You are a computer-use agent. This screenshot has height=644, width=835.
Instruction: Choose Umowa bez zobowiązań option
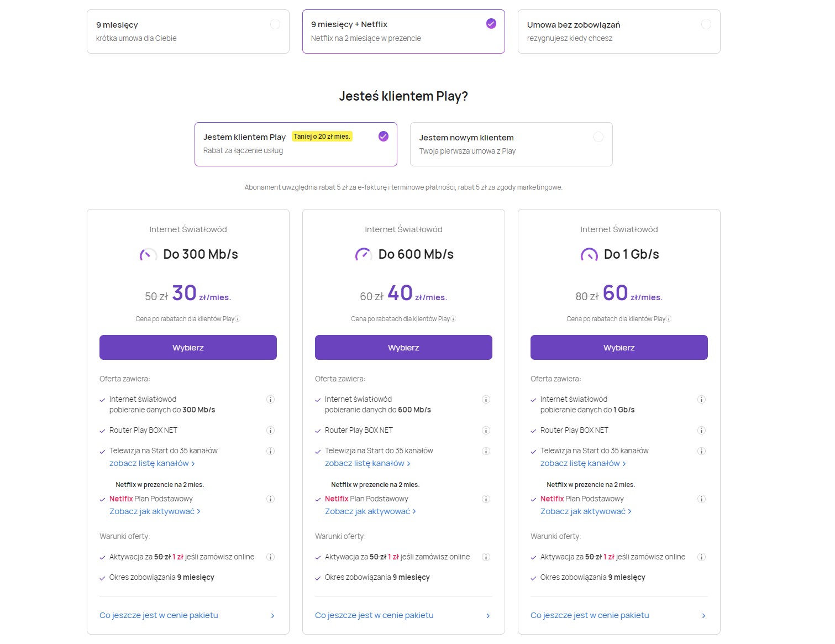click(x=619, y=32)
